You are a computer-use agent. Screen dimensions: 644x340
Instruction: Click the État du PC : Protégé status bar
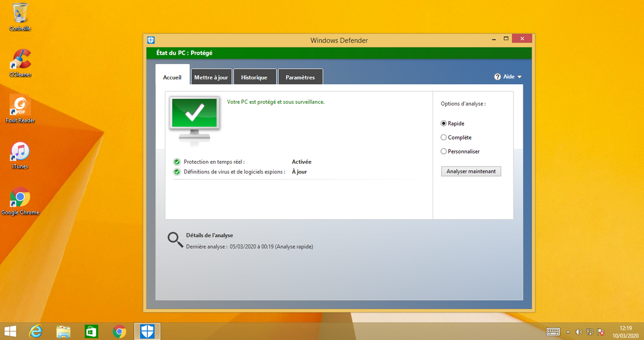point(339,53)
